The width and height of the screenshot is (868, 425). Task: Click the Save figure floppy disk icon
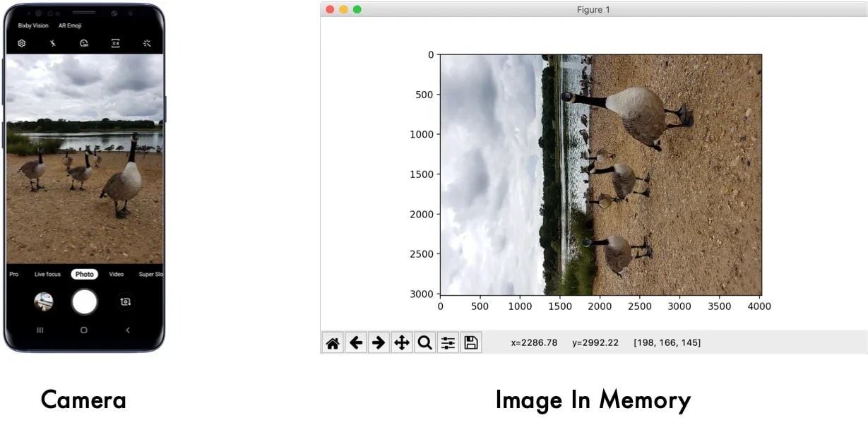tap(471, 343)
